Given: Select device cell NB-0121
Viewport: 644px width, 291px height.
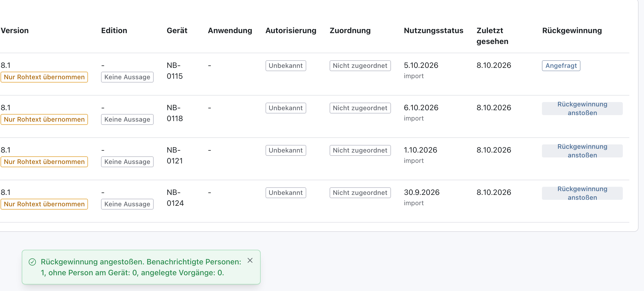Looking at the screenshot, I should click(175, 155).
